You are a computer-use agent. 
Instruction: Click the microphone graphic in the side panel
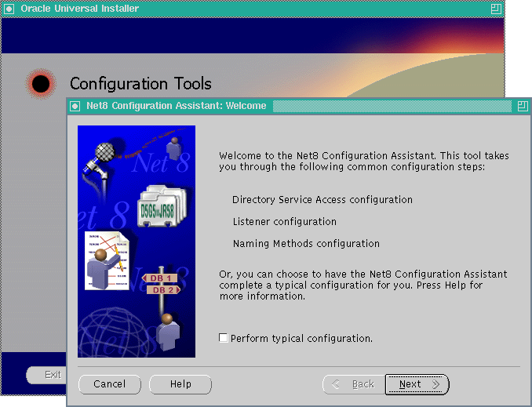(105, 154)
